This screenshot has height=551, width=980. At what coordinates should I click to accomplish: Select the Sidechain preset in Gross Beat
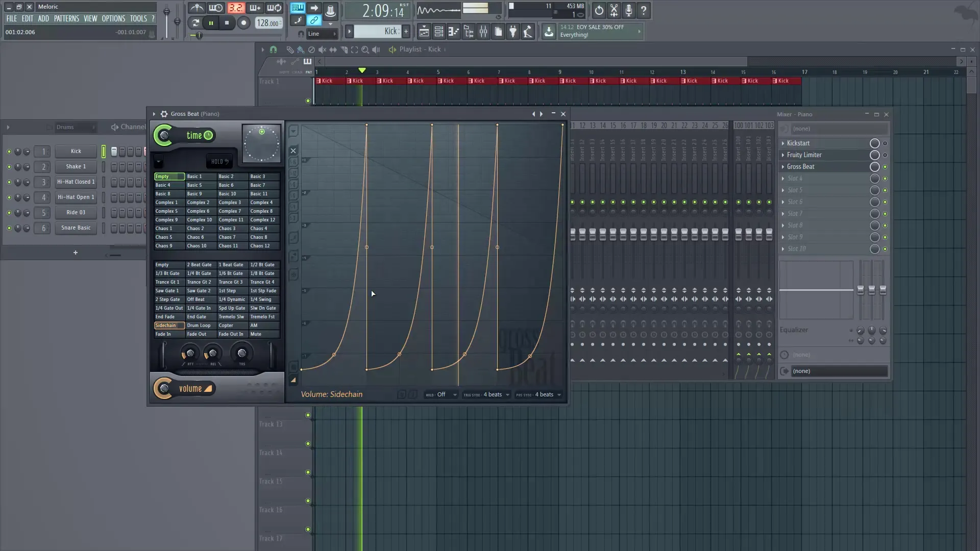point(168,325)
